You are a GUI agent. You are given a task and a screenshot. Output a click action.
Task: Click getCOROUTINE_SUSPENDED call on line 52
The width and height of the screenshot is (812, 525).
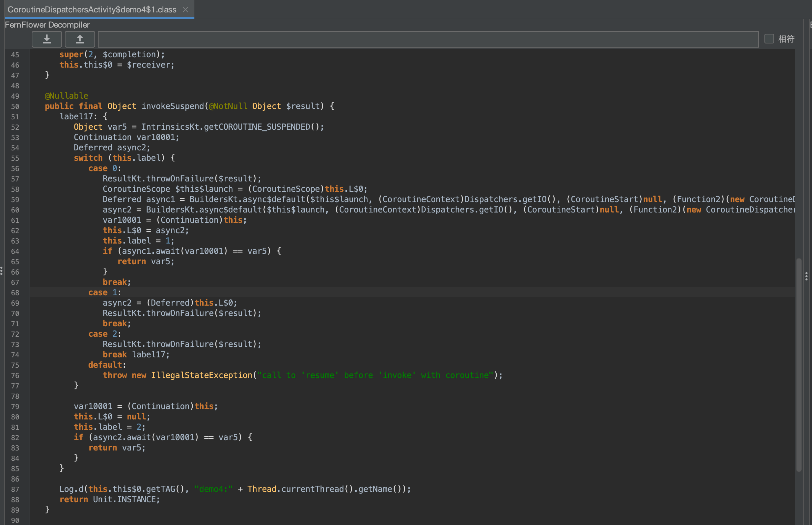[x=257, y=127]
